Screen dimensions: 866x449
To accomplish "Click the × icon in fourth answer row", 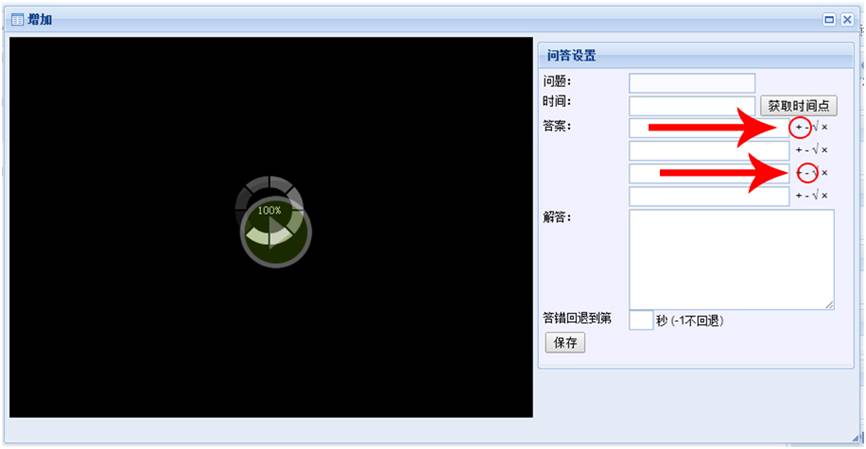I will click(824, 196).
